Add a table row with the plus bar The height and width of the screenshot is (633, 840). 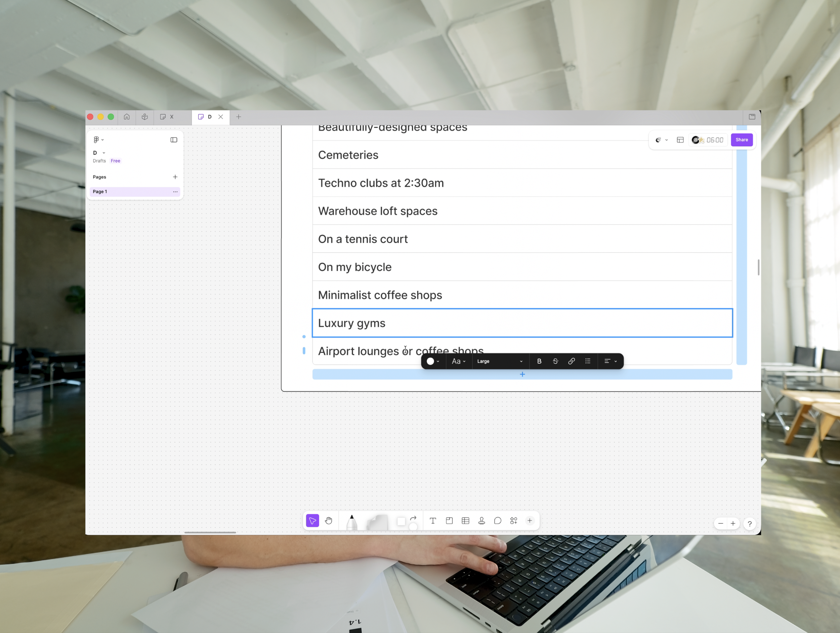522,374
